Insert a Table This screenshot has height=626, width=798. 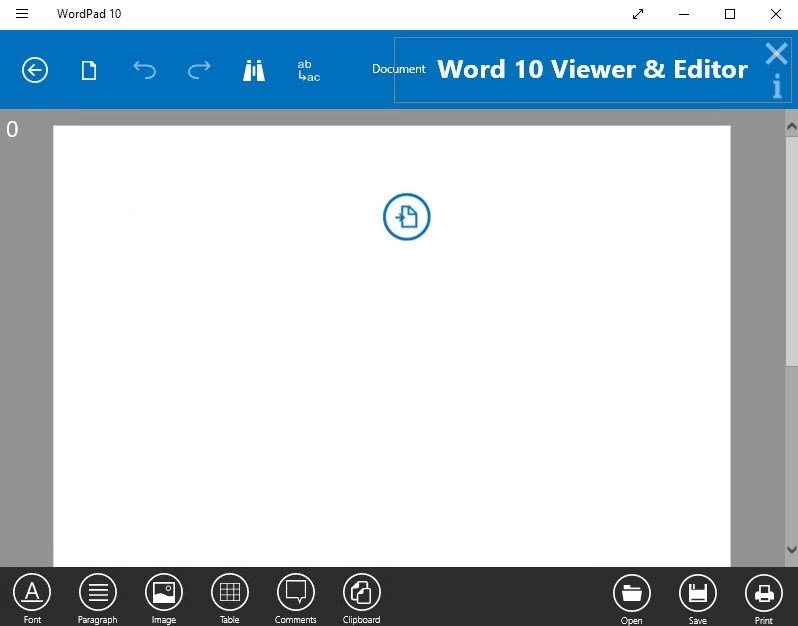coord(230,599)
